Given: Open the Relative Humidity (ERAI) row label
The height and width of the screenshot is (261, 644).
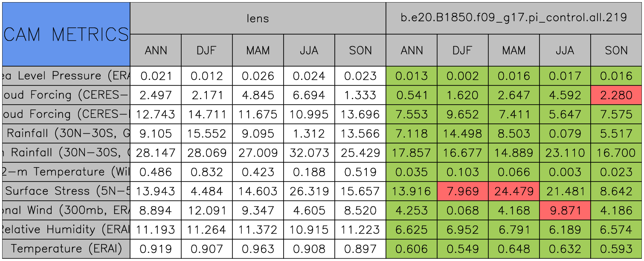Looking at the screenshot, I should pos(66,229).
